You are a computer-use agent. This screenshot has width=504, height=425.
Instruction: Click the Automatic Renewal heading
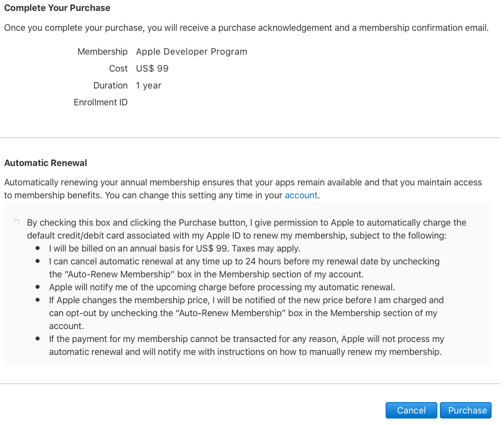point(45,163)
